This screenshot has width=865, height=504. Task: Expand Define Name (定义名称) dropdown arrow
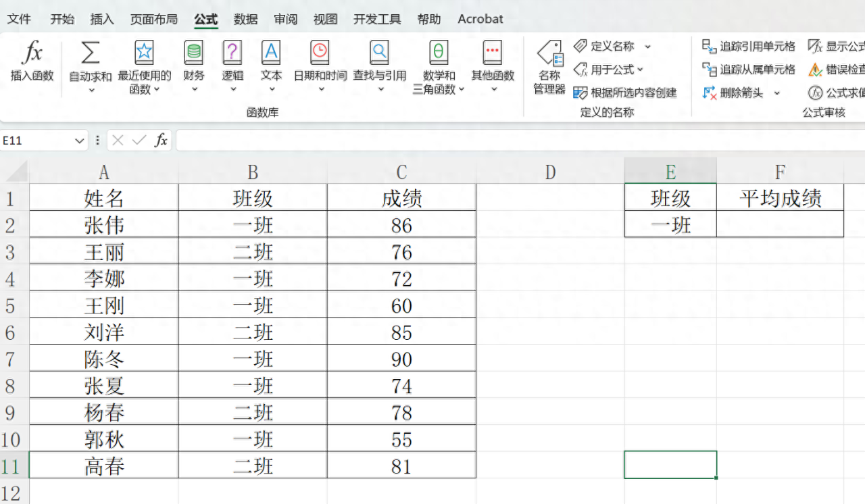coord(647,46)
